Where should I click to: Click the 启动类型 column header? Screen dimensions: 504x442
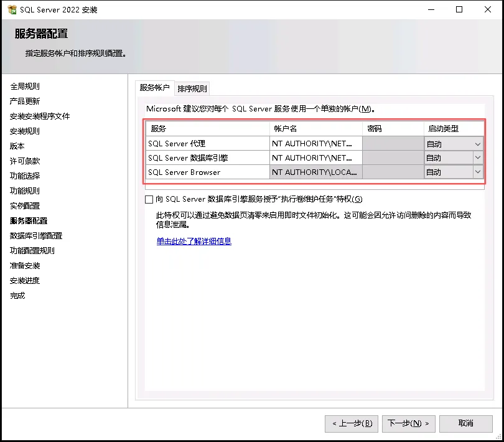coord(454,129)
